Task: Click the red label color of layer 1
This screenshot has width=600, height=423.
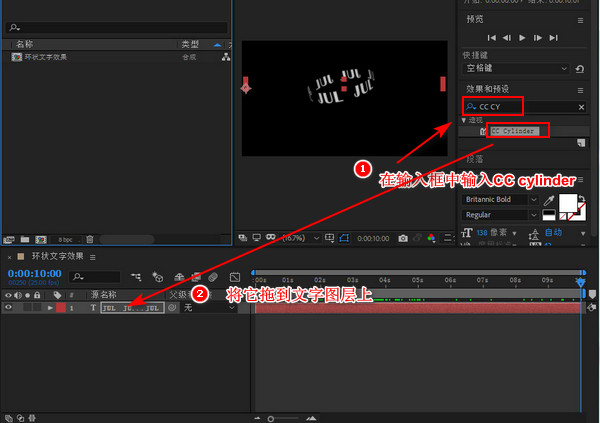Action: (61, 308)
